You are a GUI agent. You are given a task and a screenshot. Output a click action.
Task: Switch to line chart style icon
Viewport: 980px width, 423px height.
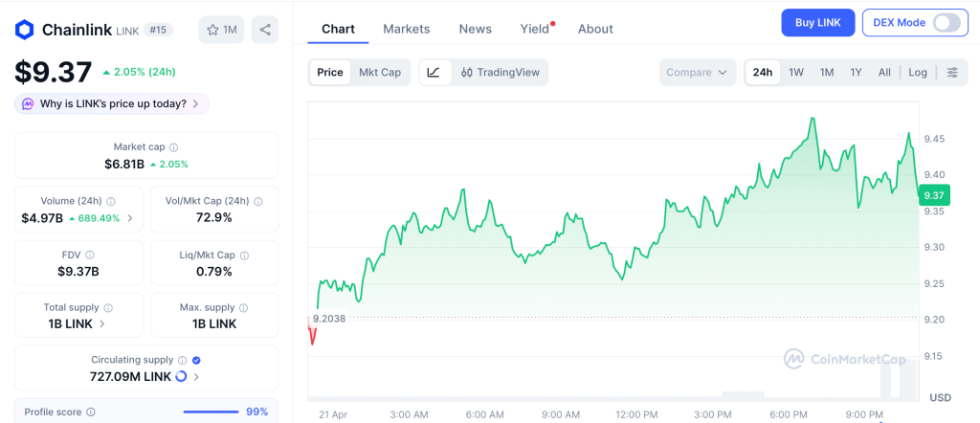coord(434,73)
